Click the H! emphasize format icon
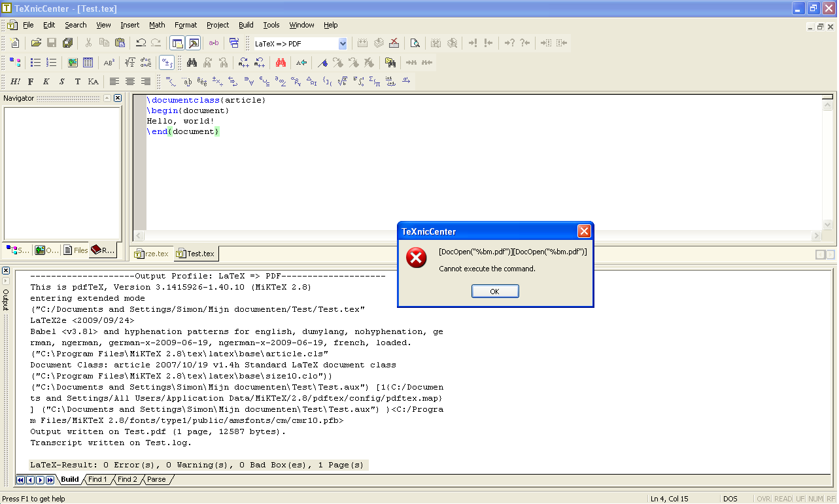The image size is (839, 504). [15, 82]
